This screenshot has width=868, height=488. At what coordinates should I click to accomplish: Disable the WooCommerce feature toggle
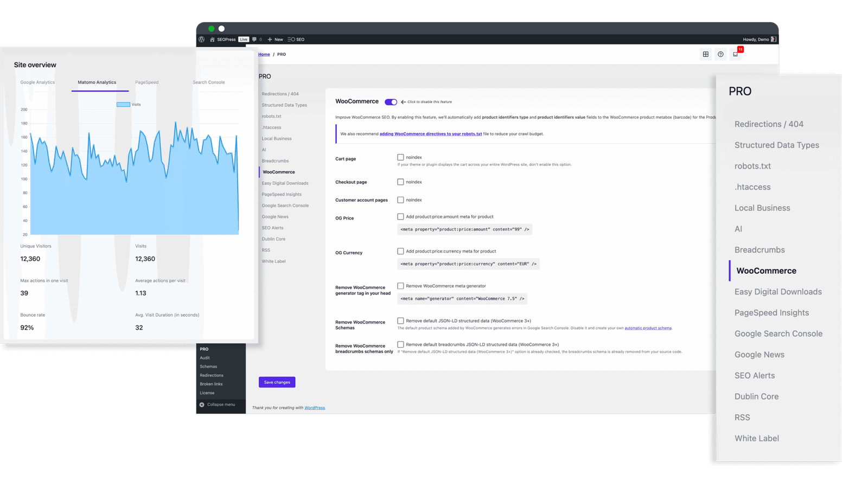[x=391, y=102]
